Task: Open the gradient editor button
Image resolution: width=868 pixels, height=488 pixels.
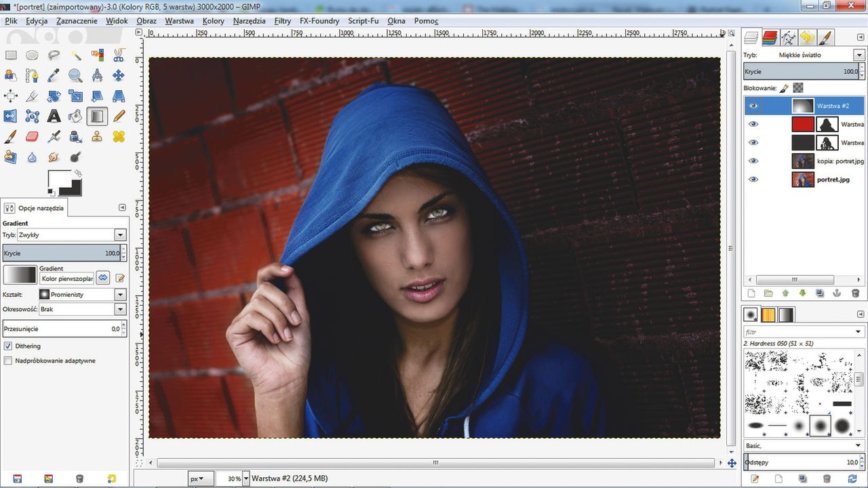Action: tap(120, 278)
